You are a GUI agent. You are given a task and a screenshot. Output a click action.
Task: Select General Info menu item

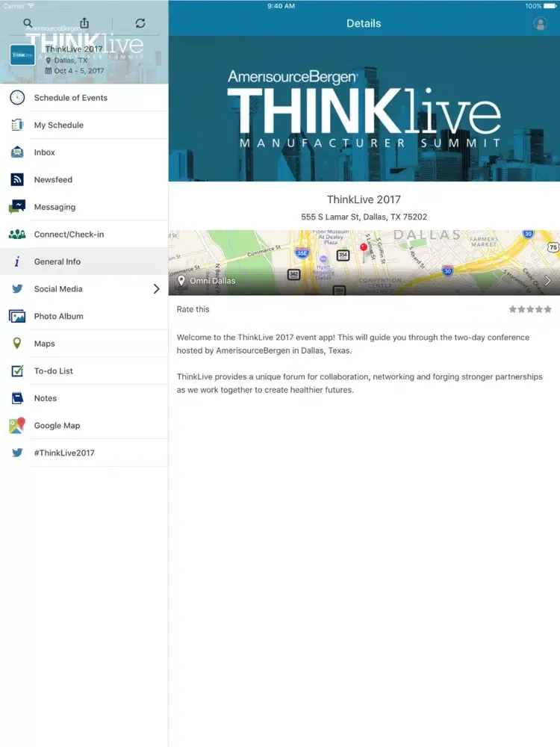pyautogui.click(x=84, y=261)
